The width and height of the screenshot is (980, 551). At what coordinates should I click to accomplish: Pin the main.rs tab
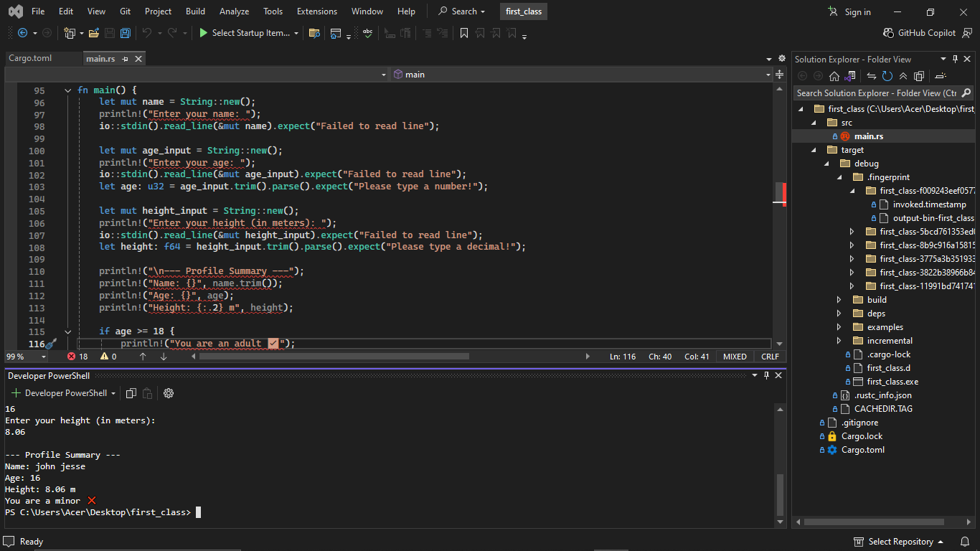(x=125, y=59)
